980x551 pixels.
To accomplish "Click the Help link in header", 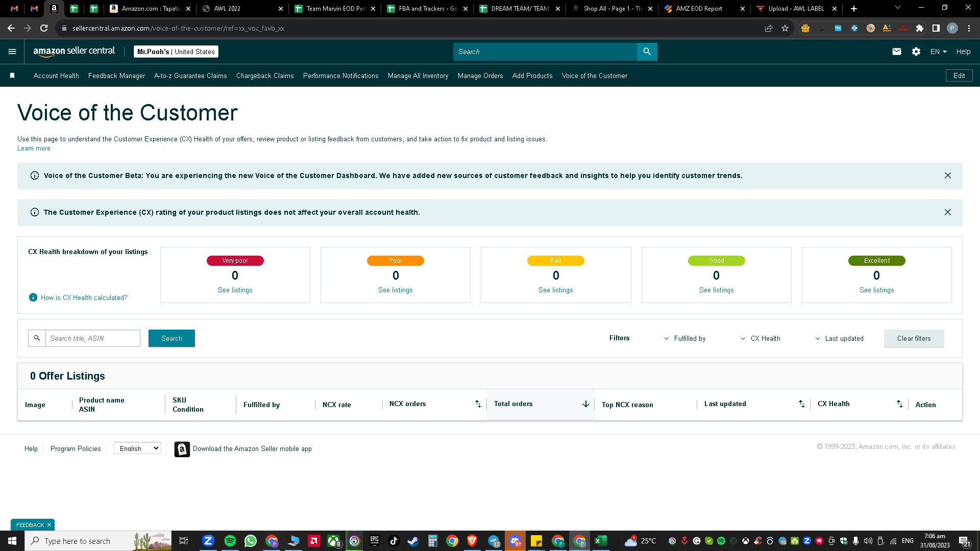I will pyautogui.click(x=963, y=52).
